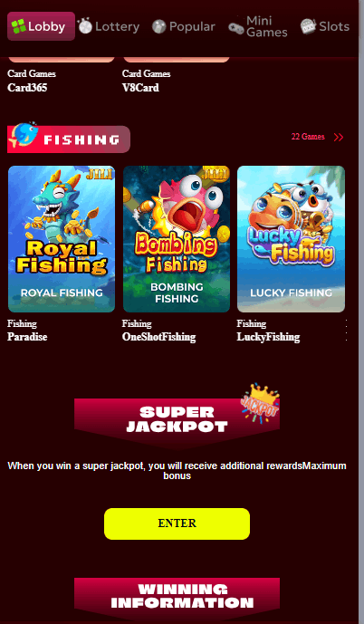Click the yellow ENTER button
The image size is (364, 624).
tap(177, 523)
